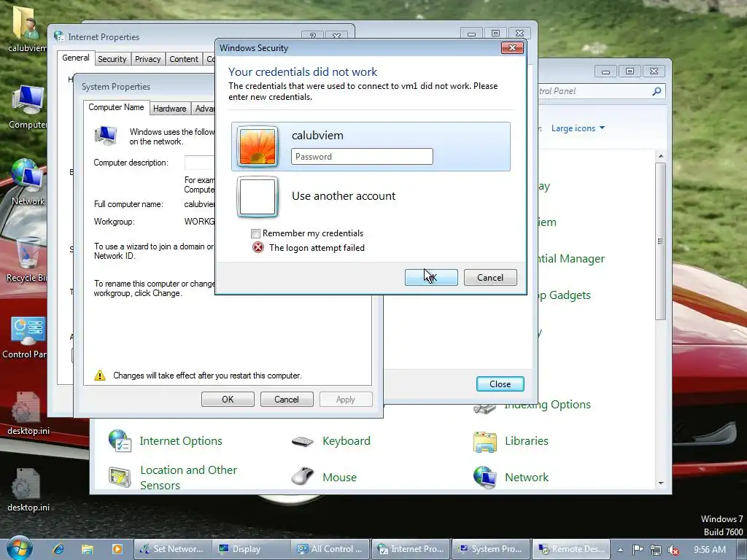Click the Password input field

point(362,157)
